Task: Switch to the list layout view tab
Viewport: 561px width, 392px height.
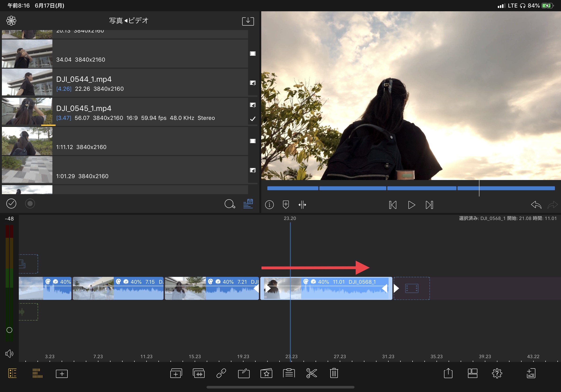Action: click(12, 373)
